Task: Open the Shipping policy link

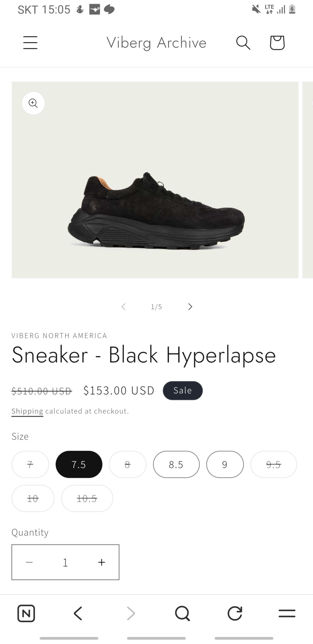Action: [x=27, y=411]
